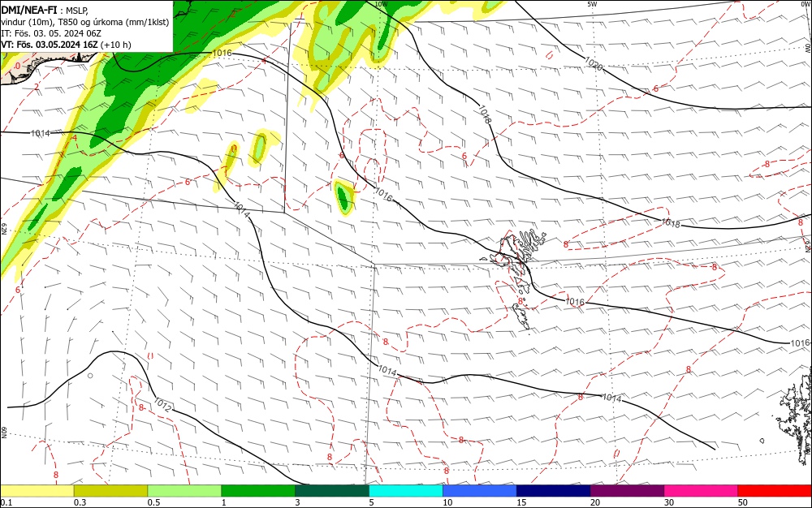This screenshot has width=812, height=508.
Task: Click the legend value '50' label
Action: [743, 502]
